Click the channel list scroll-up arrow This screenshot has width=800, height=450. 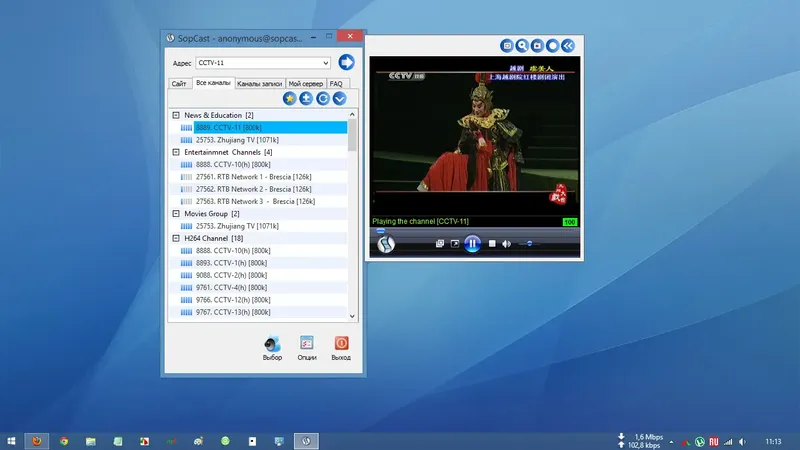click(352, 115)
